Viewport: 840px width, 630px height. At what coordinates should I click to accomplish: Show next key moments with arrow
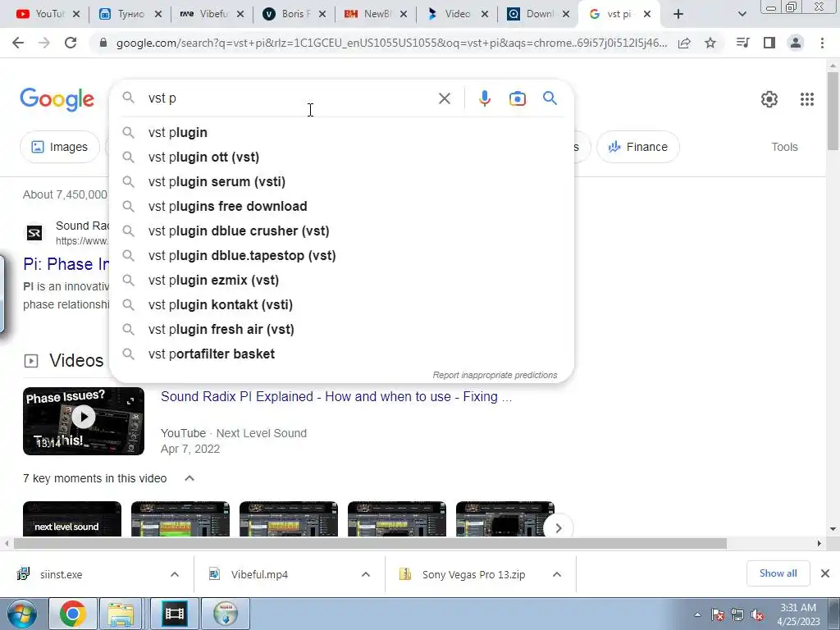tap(558, 528)
